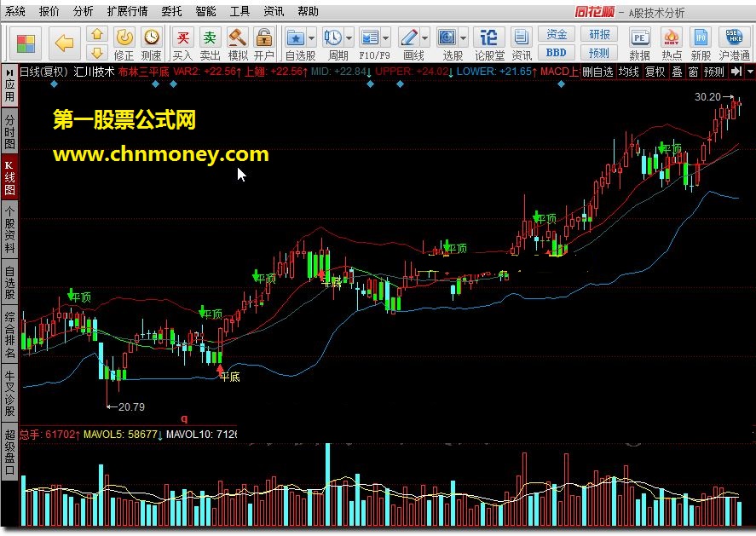
Task: Expand the 自选股 dropdown arrow
Action: pyautogui.click(x=311, y=38)
